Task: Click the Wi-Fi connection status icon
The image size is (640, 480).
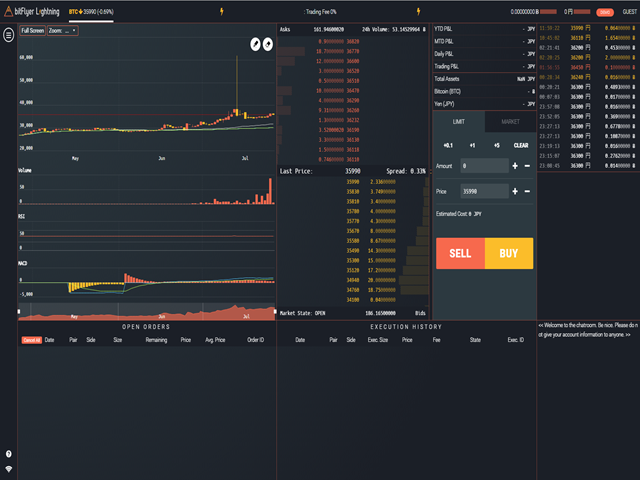Action: coord(9,469)
